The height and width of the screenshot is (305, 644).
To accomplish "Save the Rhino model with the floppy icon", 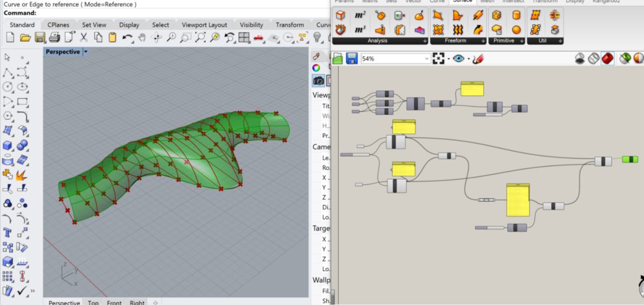I will (40, 38).
